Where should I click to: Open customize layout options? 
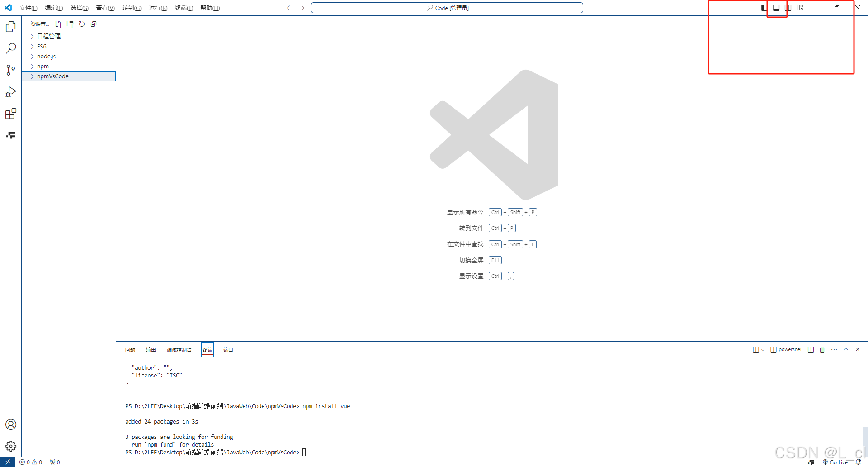point(800,8)
